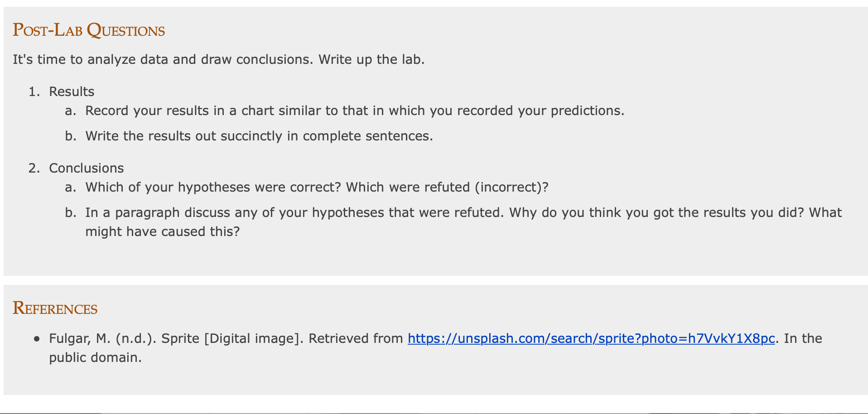Select the 'It's time to analyze data' sentence

(163, 59)
